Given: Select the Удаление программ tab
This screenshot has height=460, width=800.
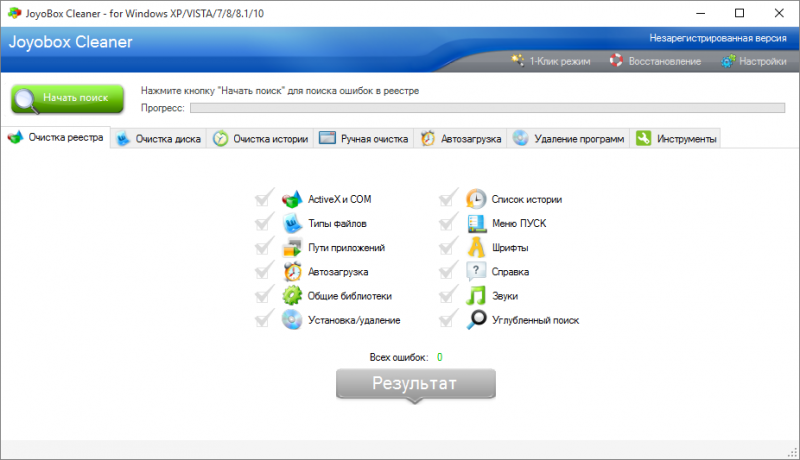Looking at the screenshot, I should coord(568,139).
